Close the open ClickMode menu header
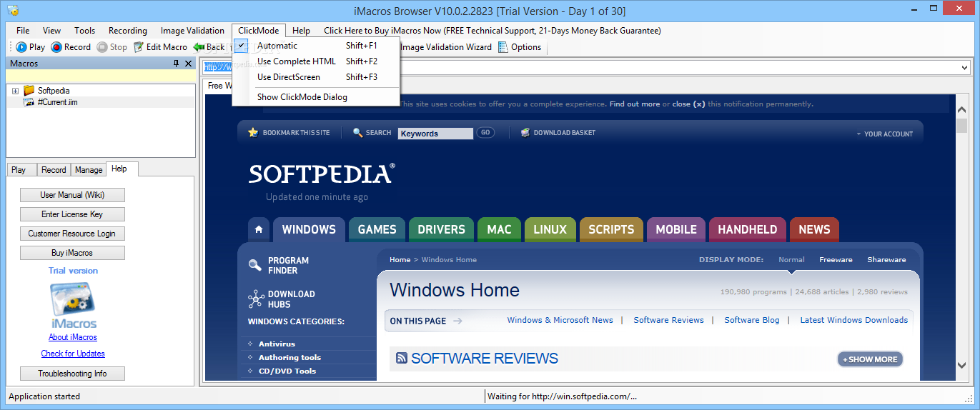The image size is (980, 410). (x=259, y=31)
